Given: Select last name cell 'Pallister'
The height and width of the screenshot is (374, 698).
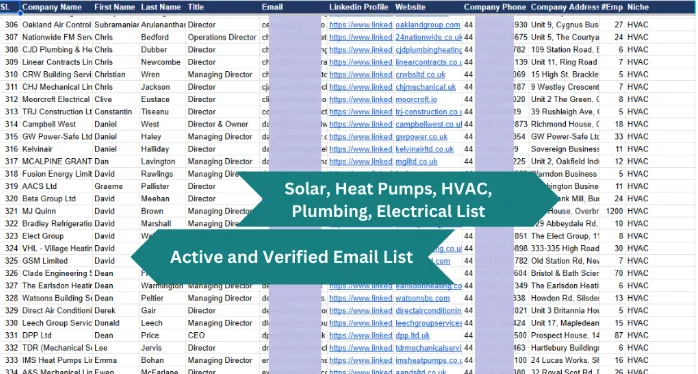Looking at the screenshot, I should point(155,187).
